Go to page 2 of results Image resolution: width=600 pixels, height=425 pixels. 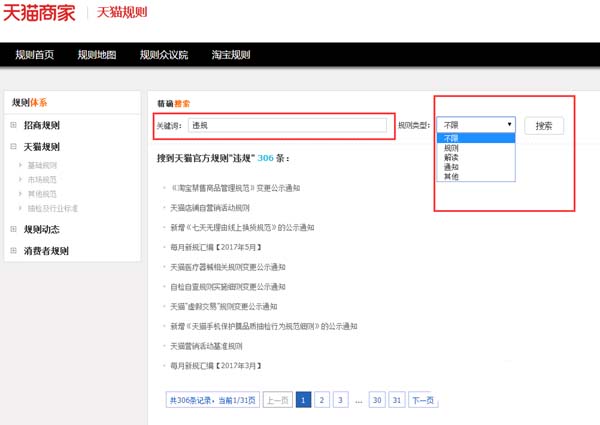pyautogui.click(x=322, y=400)
